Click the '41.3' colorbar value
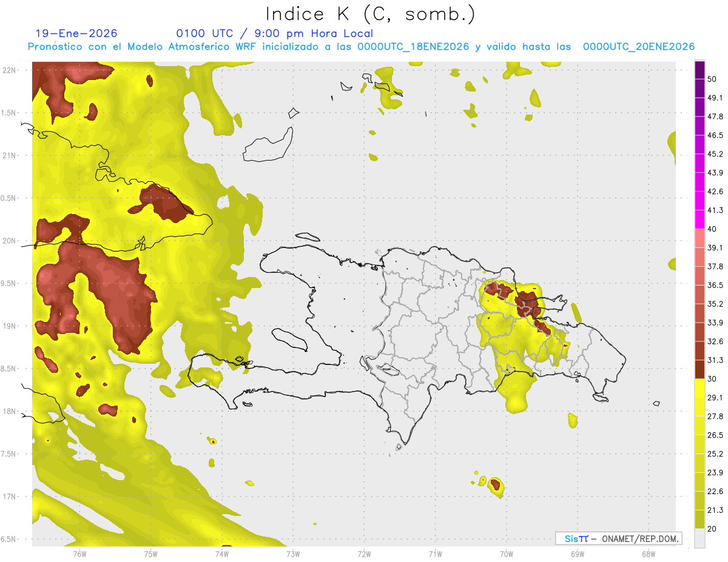This screenshot has width=728, height=562. click(715, 210)
